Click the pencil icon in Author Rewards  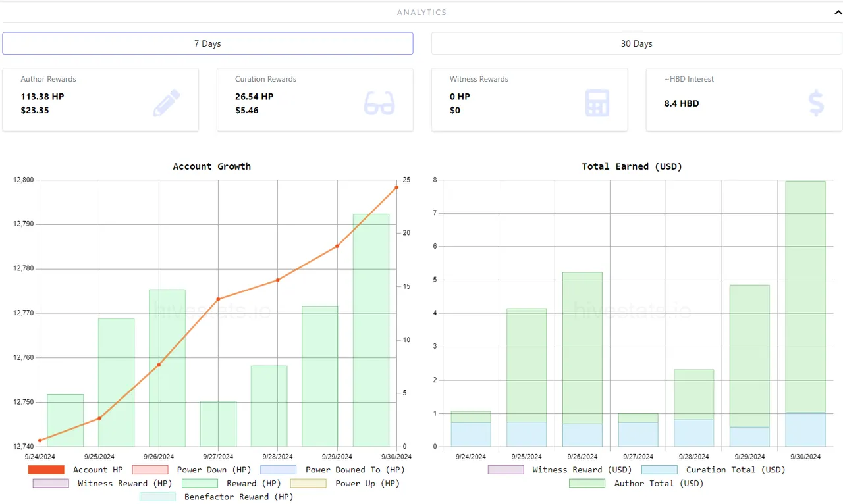point(166,103)
